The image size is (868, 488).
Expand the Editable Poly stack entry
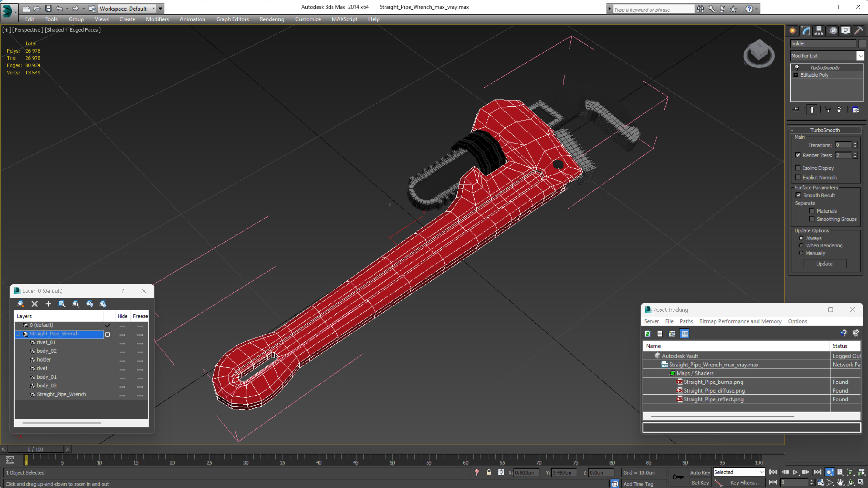[796, 75]
